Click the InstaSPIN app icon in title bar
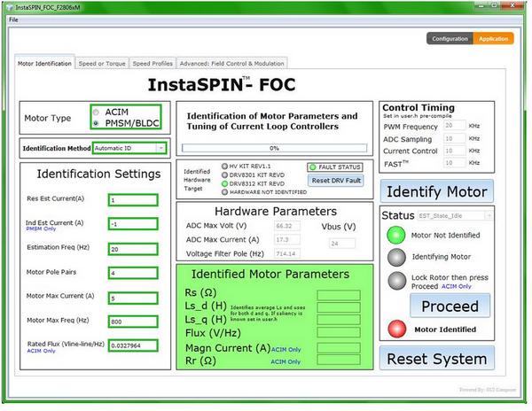532x411 pixels. coord(9,7)
